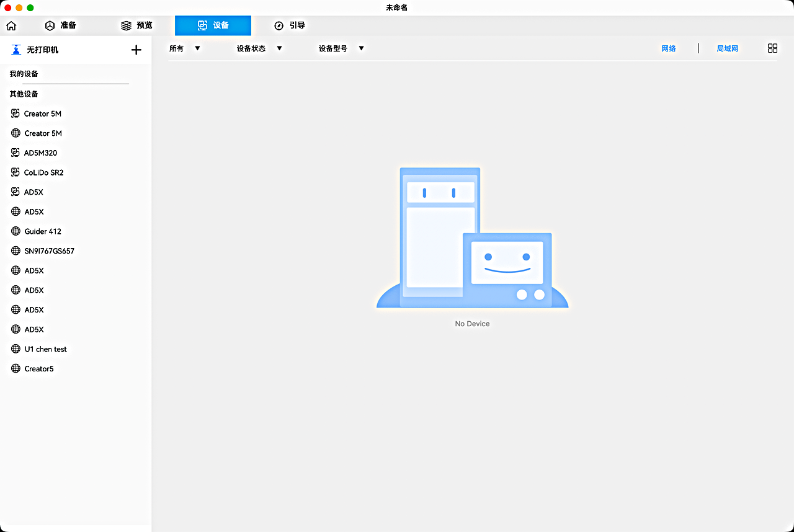
Task: Select the highlighted 设备 (Device) tab
Action: click(x=213, y=25)
